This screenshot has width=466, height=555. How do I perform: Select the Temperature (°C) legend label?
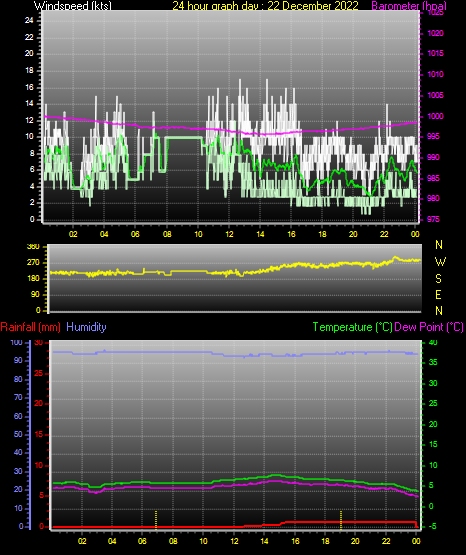pyautogui.click(x=352, y=327)
